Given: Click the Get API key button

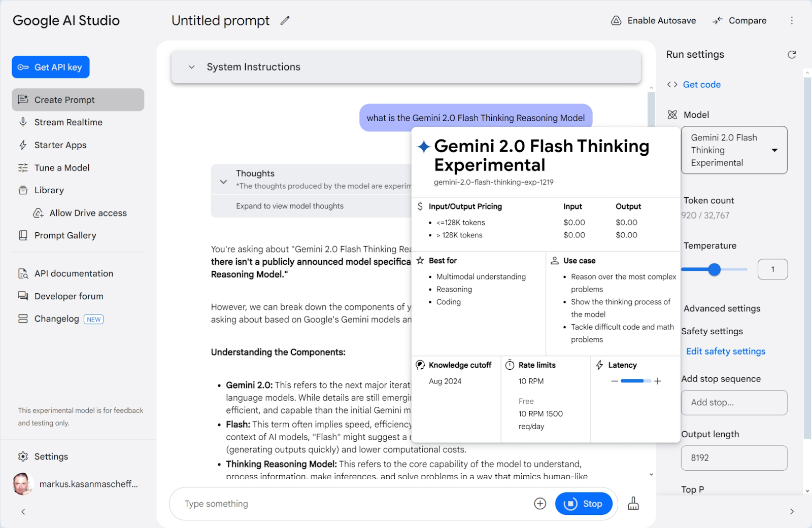Looking at the screenshot, I should click(x=51, y=67).
